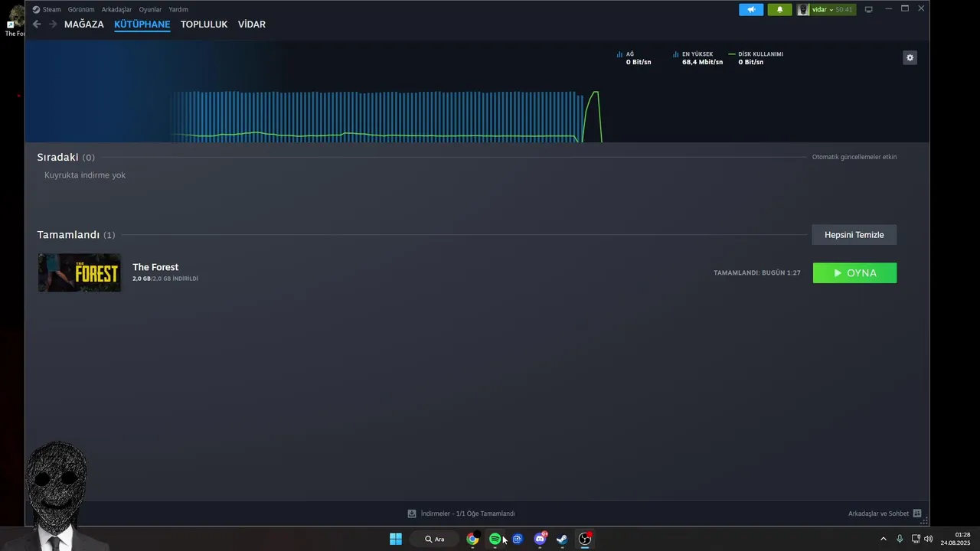
Task: Open the Steam announcements megaphone button
Action: point(751,9)
